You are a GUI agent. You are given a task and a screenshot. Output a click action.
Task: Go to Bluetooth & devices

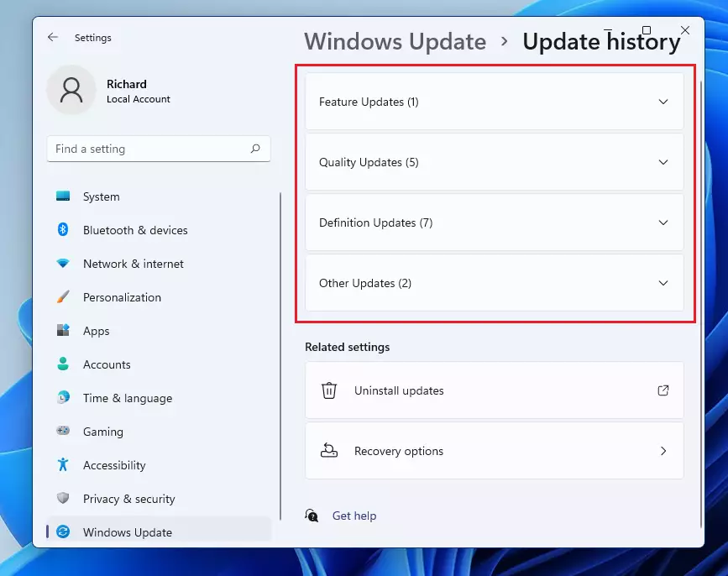(x=159, y=230)
